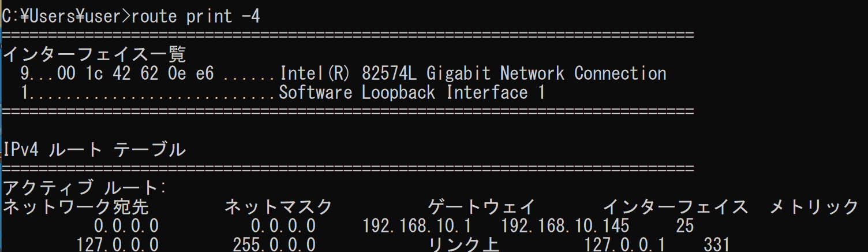Click the ネットワーク宛先 column header
This screenshot has height=252, width=868.
click(76, 206)
